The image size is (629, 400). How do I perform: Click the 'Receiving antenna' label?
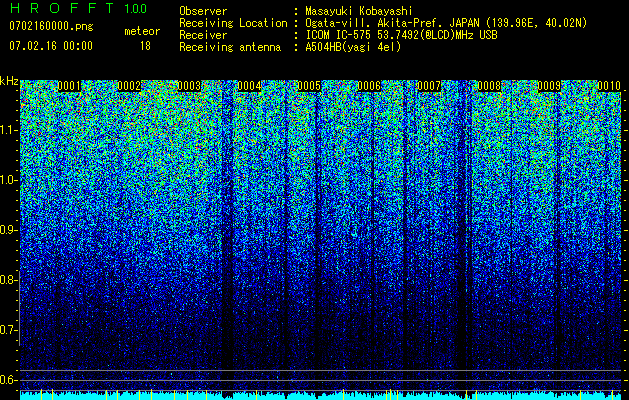pos(230,47)
